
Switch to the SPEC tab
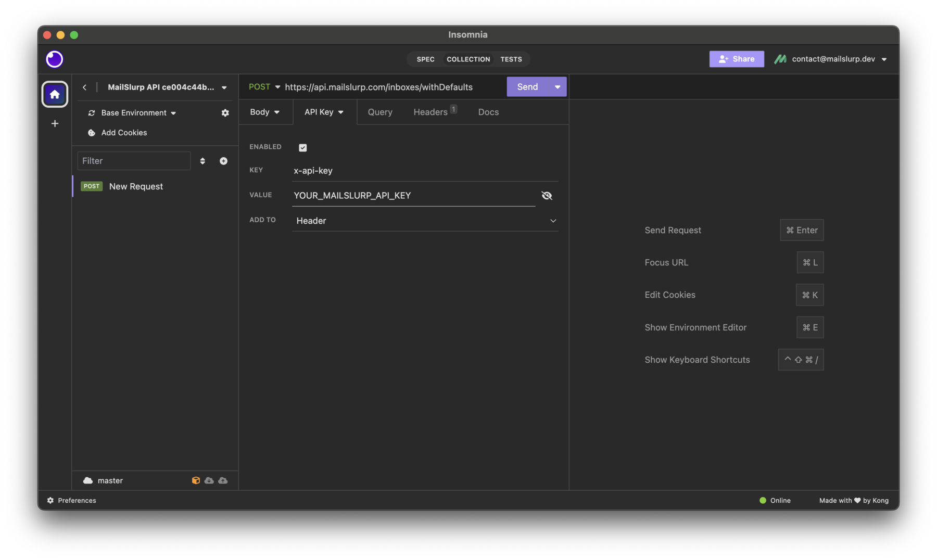(x=425, y=59)
